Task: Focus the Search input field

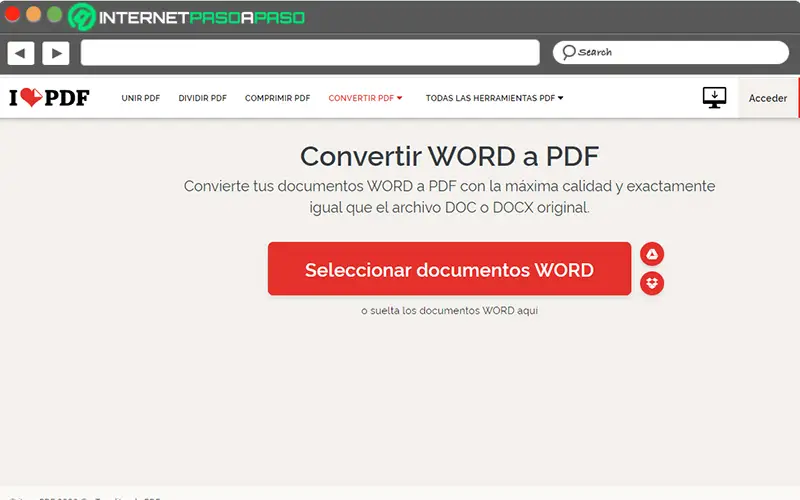Action: tap(671, 52)
